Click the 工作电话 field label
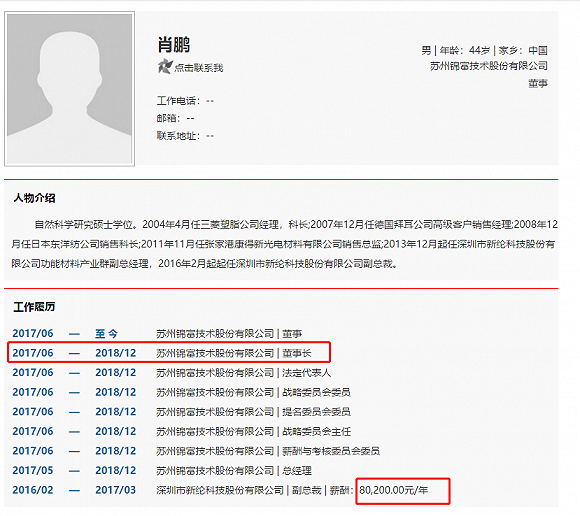 [x=178, y=101]
